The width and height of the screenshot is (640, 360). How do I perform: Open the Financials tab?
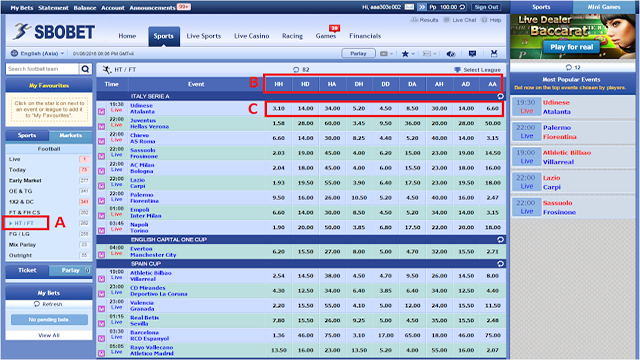pos(365,36)
